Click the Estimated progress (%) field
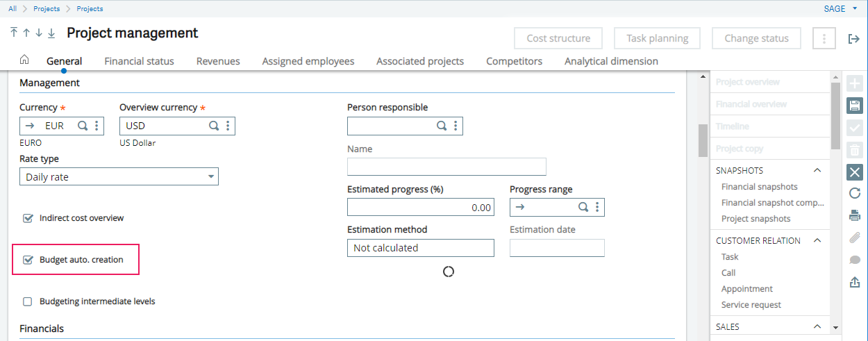 point(421,207)
